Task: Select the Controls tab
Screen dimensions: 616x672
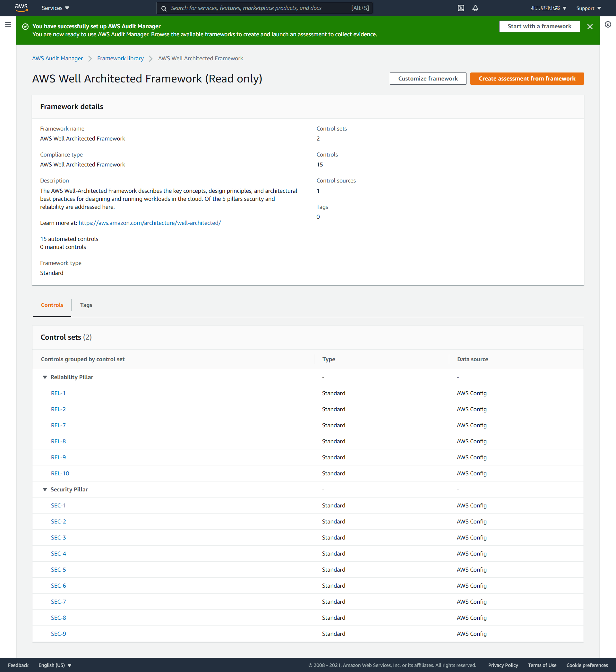Action: click(52, 305)
